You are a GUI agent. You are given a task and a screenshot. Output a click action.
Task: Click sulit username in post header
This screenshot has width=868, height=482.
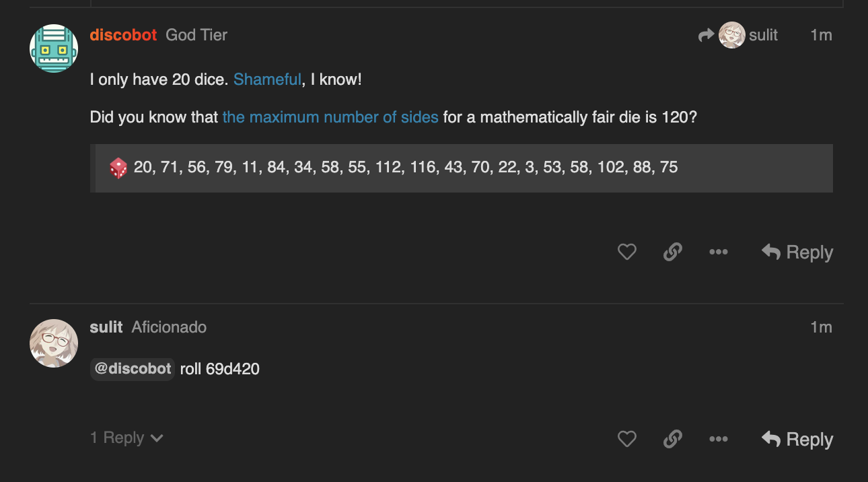pos(106,327)
